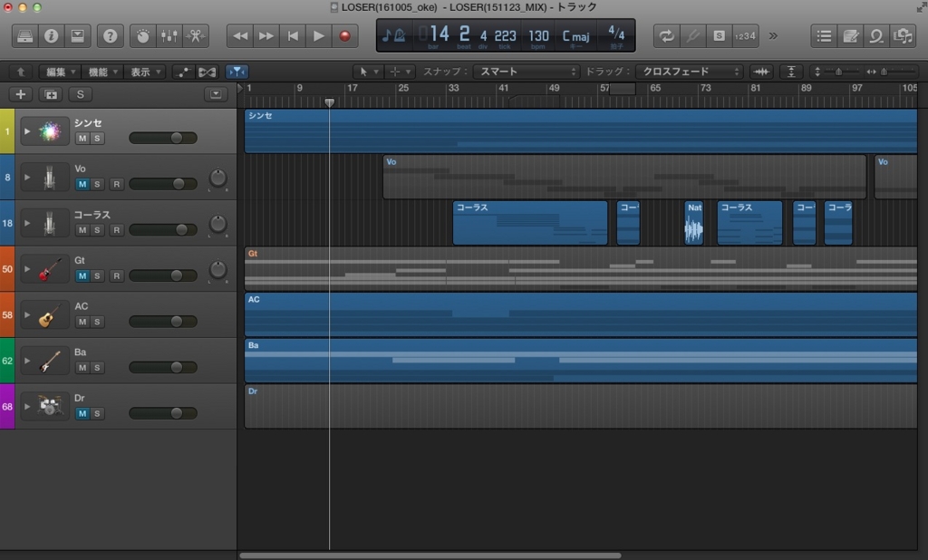Start playback with Play button
Viewport: 928px width, 560px height.
(318, 36)
